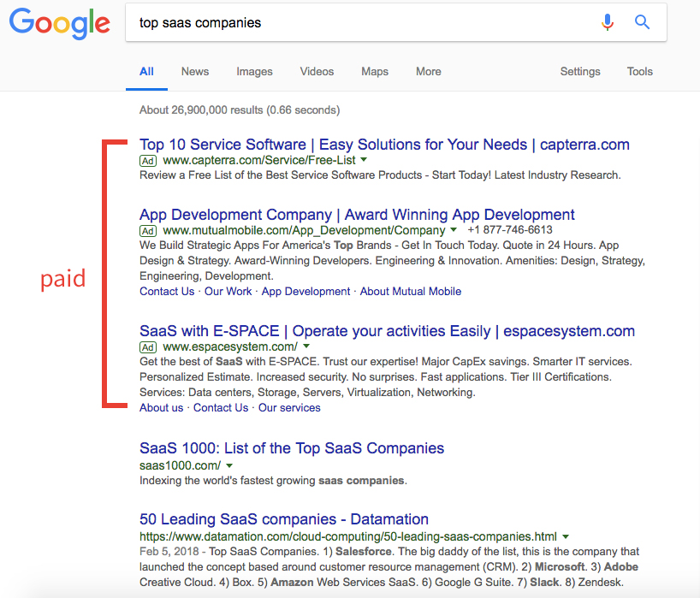Screen dimensions: 700x598
Task: Click the Ad badge beside capterra.com URL
Action: tap(148, 161)
